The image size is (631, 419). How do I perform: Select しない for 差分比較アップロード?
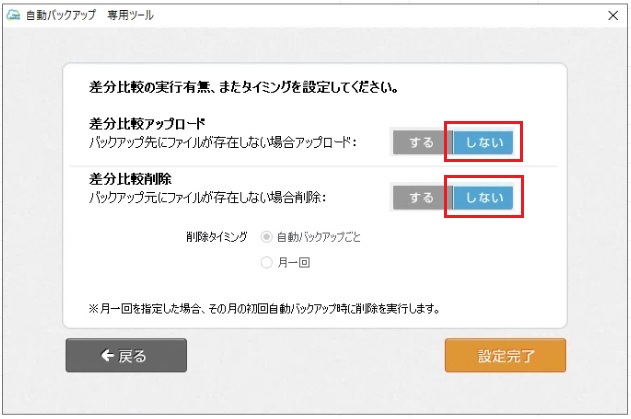(483, 142)
